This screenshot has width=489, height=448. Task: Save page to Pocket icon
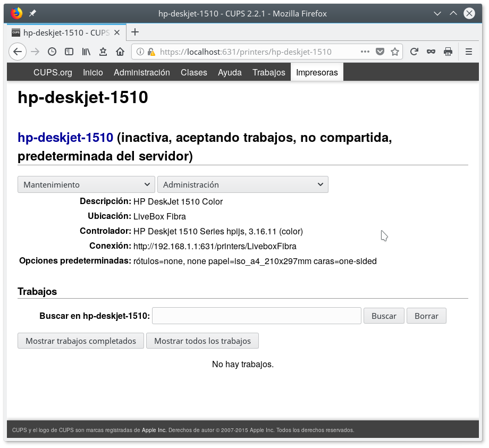380,52
